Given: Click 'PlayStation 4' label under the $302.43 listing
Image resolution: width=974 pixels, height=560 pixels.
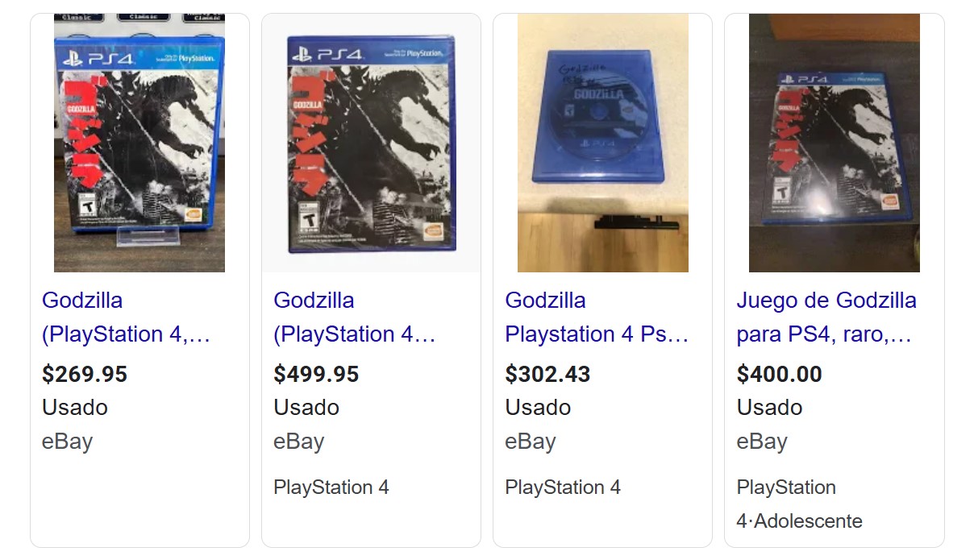Looking at the screenshot, I should click(x=562, y=487).
